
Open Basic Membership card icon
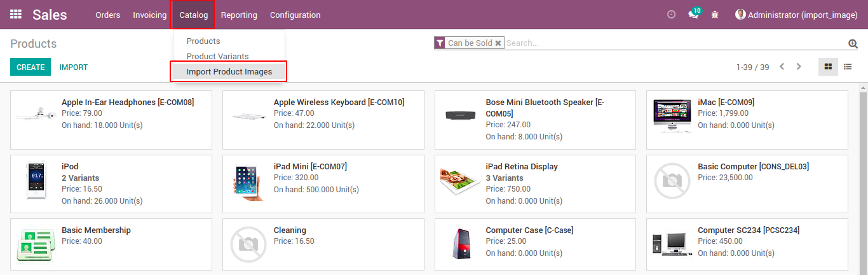36,246
